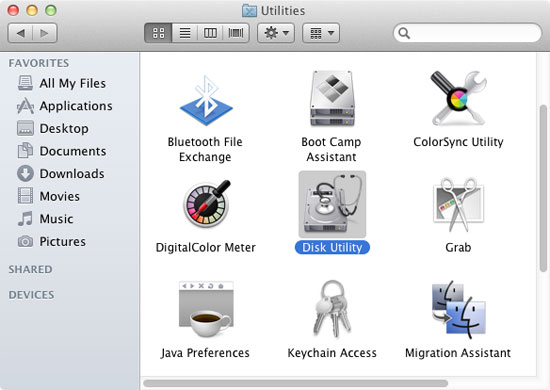
Task: Click the highlighted "Disk Utility" label
Action: click(x=332, y=248)
